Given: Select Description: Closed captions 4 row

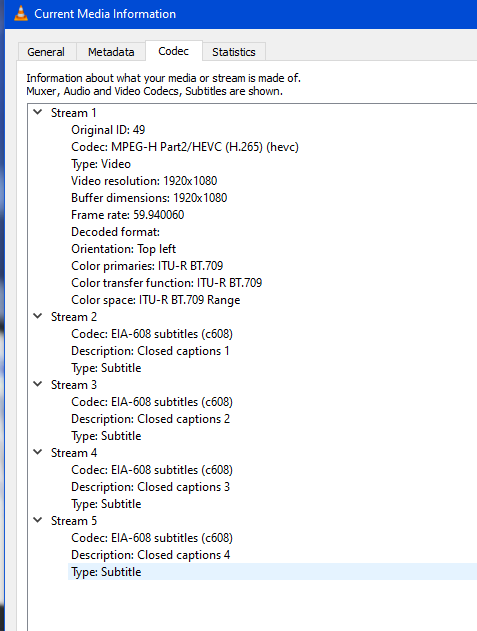Looking at the screenshot, I should tap(151, 555).
